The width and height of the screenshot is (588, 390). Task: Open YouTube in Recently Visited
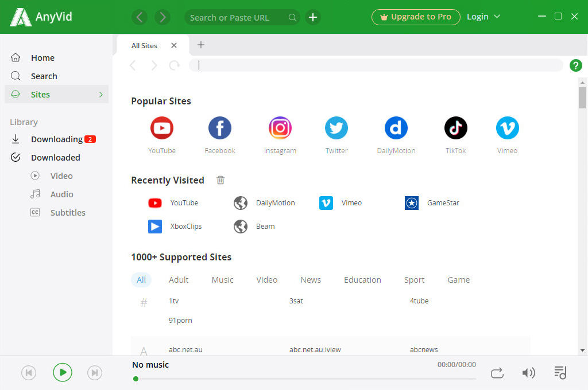tap(173, 202)
